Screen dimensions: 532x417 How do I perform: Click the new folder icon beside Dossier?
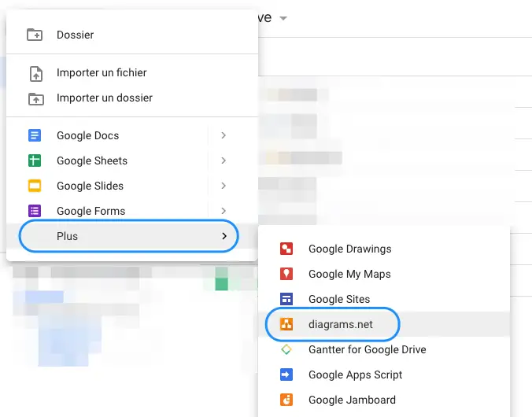pyautogui.click(x=35, y=35)
